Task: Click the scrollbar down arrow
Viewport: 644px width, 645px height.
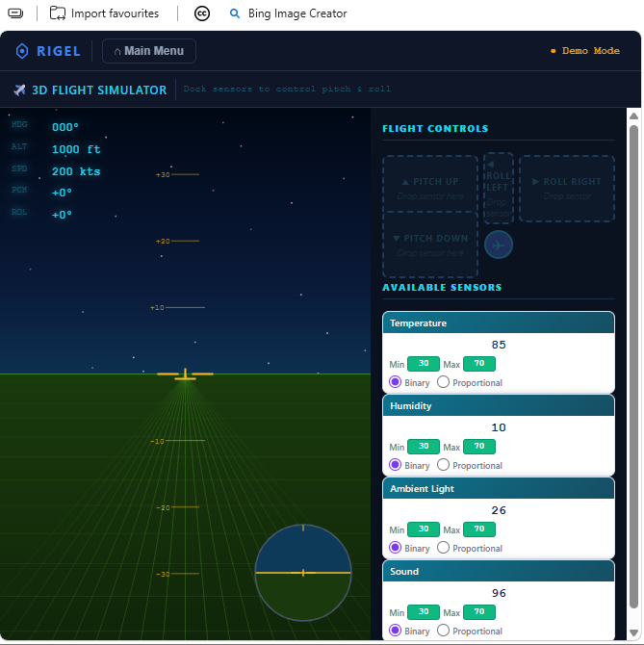Action: click(x=633, y=632)
